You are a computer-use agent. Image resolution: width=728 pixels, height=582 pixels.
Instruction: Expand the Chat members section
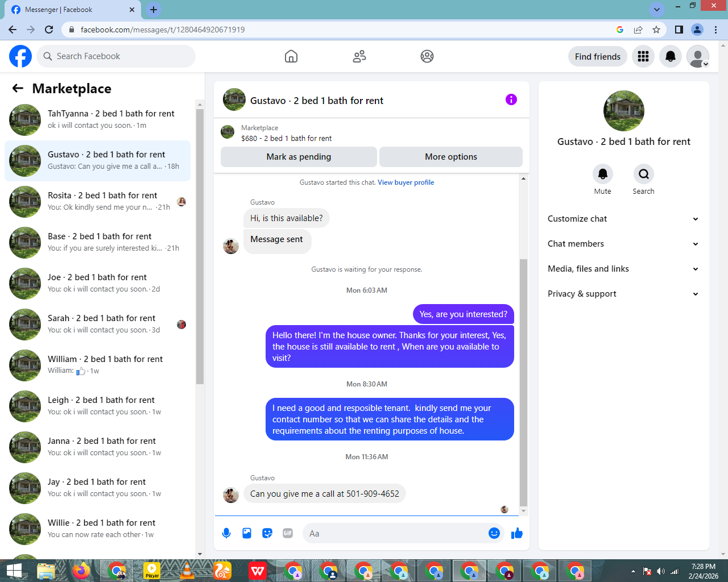point(623,244)
